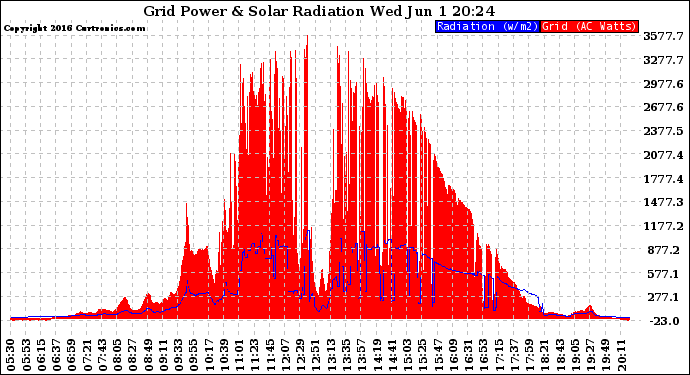Viewport: 690px width, 375px height.
Task: Click the x-axis time label 13:13
Action: [332, 355]
